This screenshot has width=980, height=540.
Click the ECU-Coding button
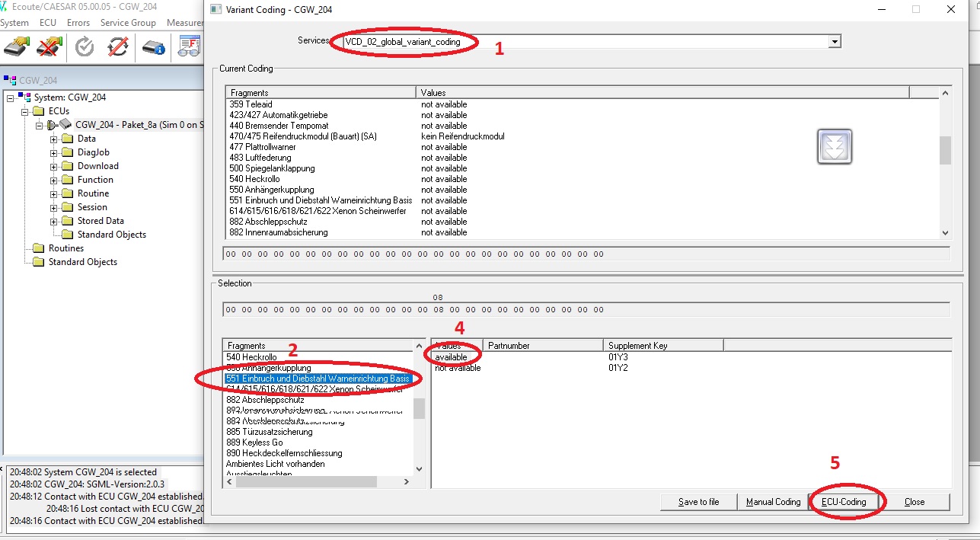point(843,502)
